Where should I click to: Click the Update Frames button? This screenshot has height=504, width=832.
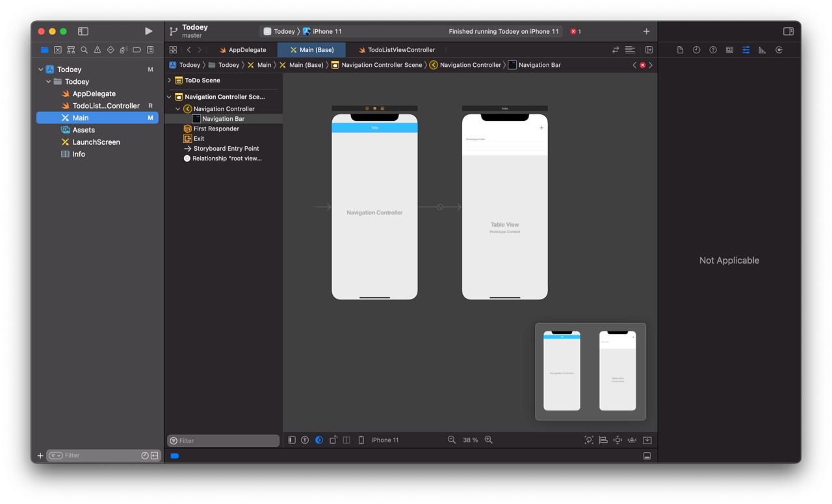tap(589, 440)
